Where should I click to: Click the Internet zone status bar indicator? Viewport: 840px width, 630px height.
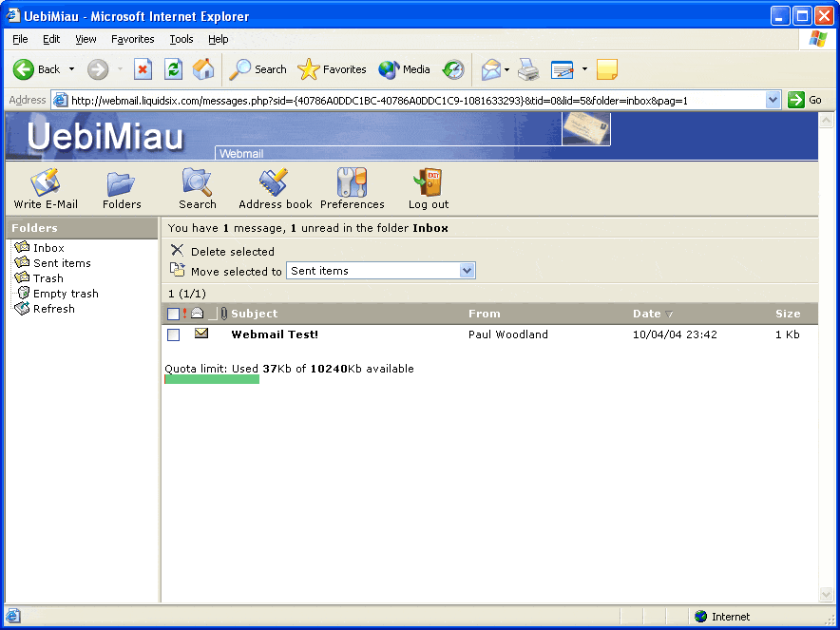tap(721, 616)
